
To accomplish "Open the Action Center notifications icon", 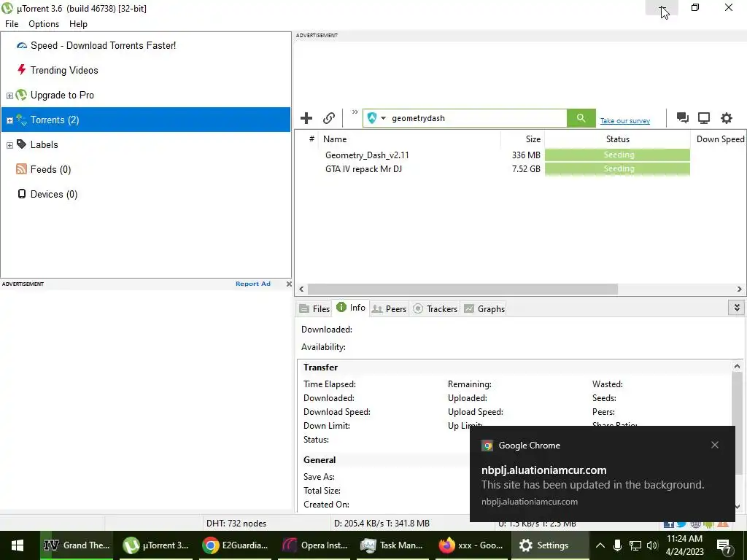I will tap(724, 546).
